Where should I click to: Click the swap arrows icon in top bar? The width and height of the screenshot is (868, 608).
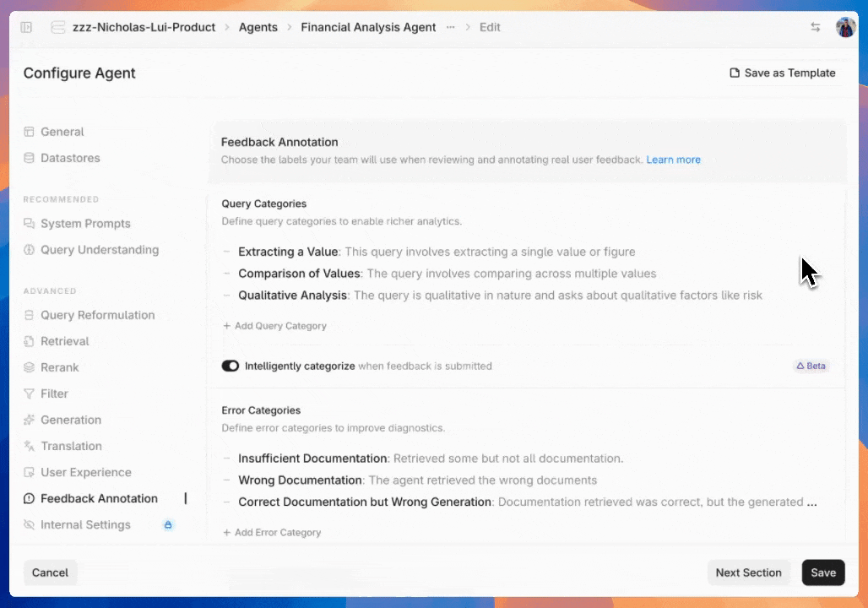coord(815,27)
